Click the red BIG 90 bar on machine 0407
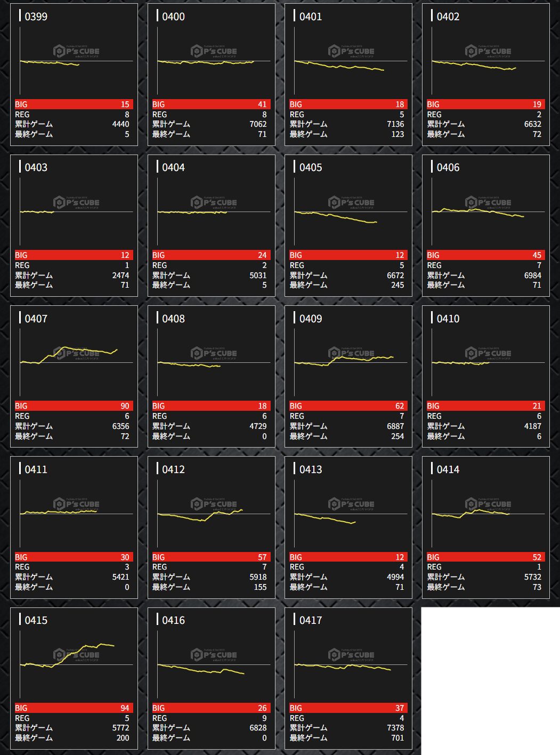Viewport: 560px width, 755px height. tap(74, 406)
